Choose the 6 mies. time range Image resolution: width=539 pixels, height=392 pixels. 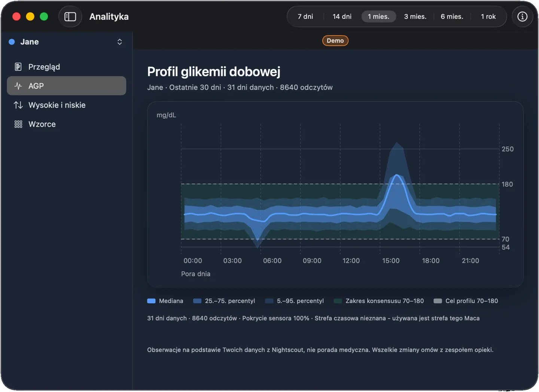(x=452, y=16)
